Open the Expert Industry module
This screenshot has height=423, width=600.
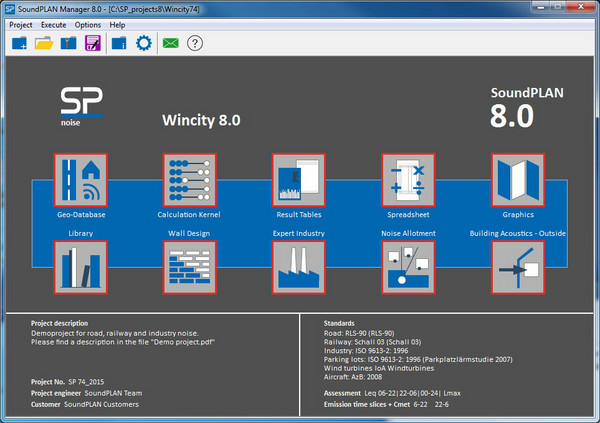[298, 267]
